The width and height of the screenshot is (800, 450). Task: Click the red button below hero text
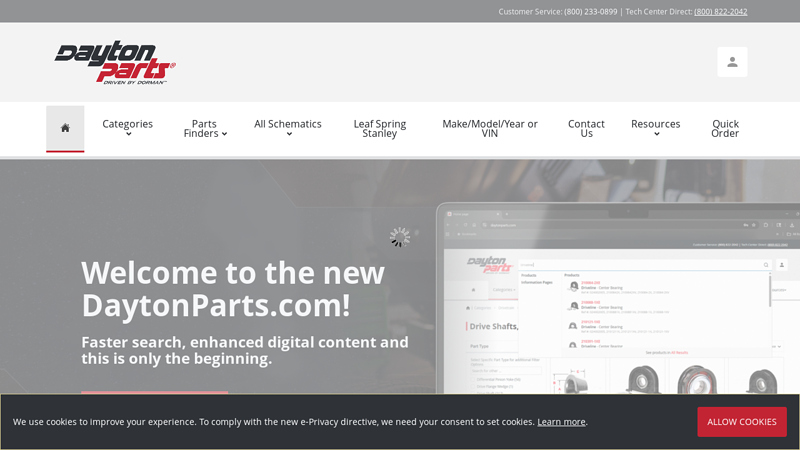pos(154,392)
